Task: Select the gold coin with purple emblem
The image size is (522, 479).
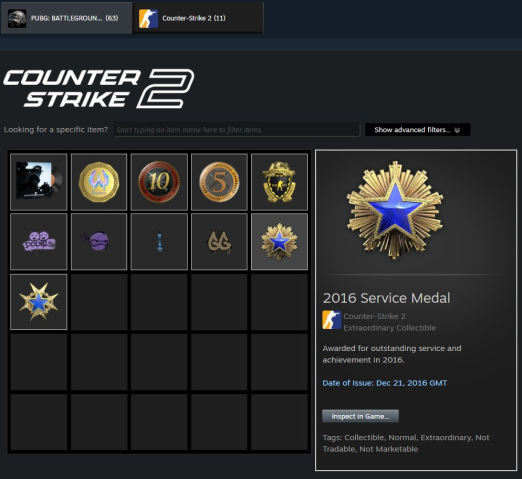Action: [x=99, y=182]
